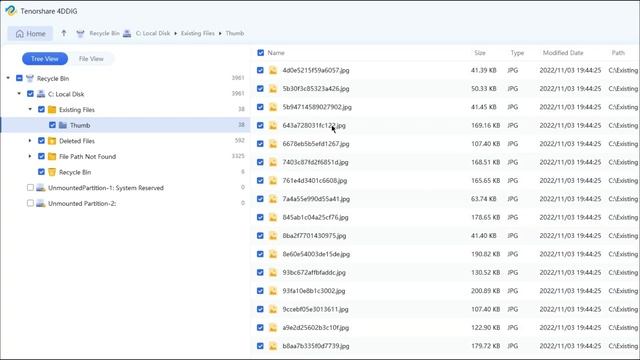Click image icon of 7a4a55e990d55a41.jpg
This screenshot has width=640, height=360.
click(273, 199)
